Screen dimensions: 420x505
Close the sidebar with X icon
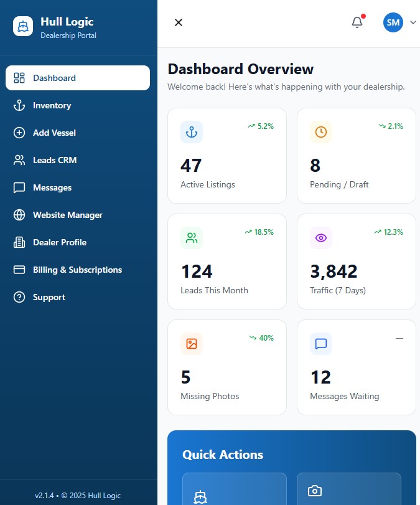(x=179, y=22)
